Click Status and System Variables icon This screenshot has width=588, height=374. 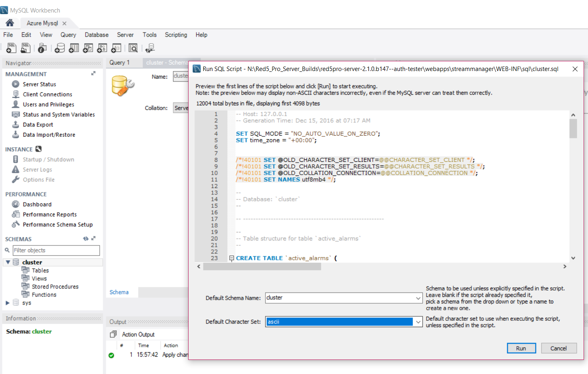click(16, 114)
